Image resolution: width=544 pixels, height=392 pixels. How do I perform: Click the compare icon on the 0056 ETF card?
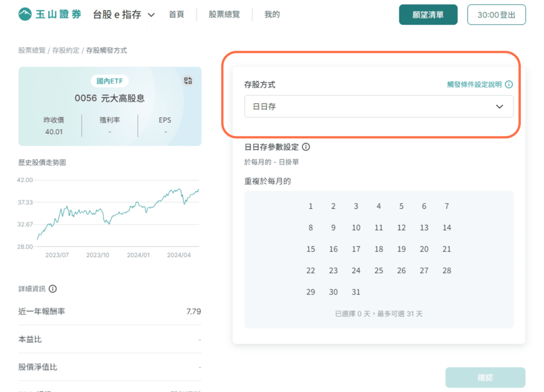coord(188,81)
